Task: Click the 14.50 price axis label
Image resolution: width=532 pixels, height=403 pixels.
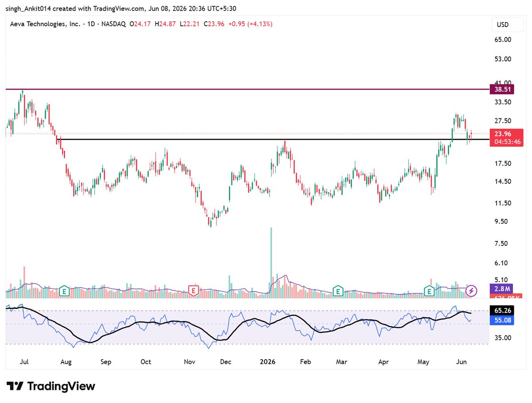Action: click(503, 182)
